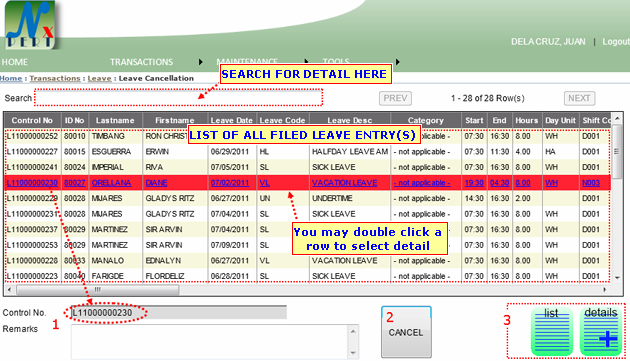Open the HOME menu item
This screenshot has height=361, width=630.
point(14,62)
